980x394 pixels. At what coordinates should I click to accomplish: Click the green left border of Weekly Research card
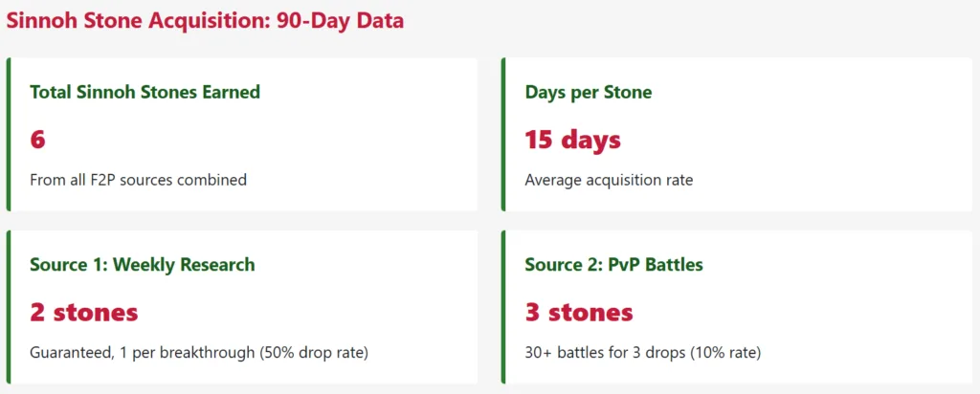coord(9,306)
